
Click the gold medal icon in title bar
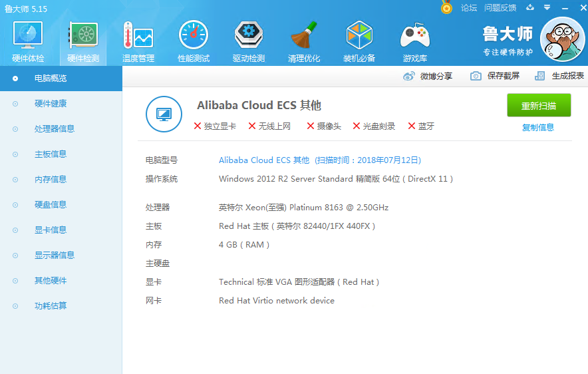pyautogui.click(x=446, y=7)
